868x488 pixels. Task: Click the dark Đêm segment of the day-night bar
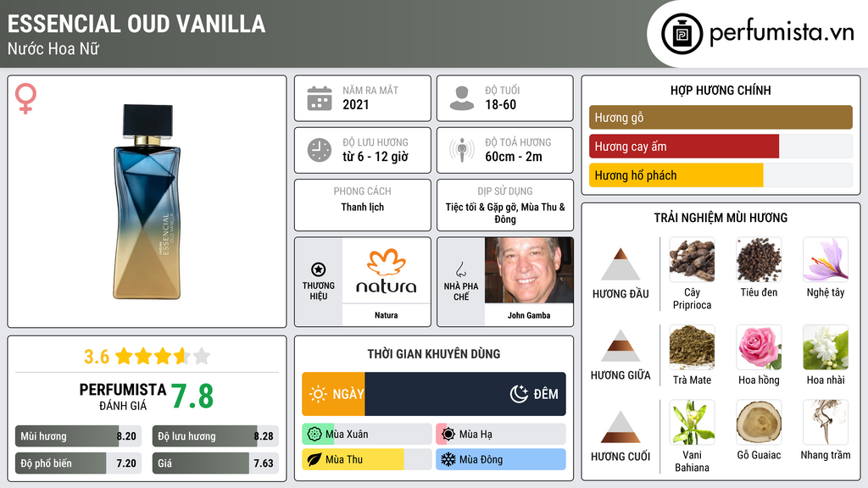click(465, 394)
